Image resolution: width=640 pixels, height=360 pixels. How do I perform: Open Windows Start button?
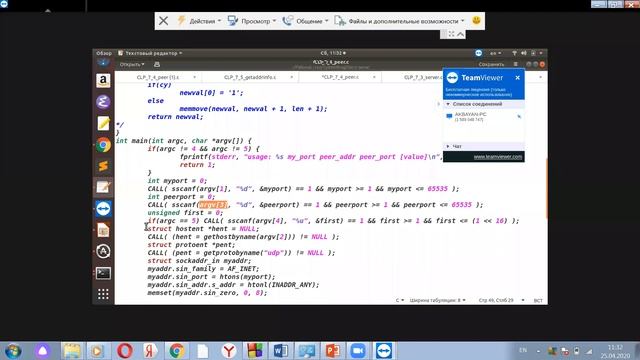[13, 351]
